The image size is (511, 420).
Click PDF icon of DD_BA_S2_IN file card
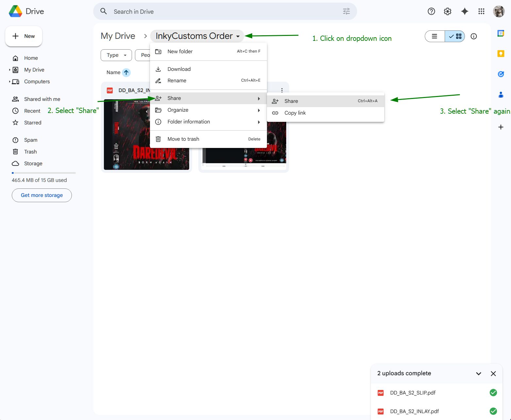(110, 90)
